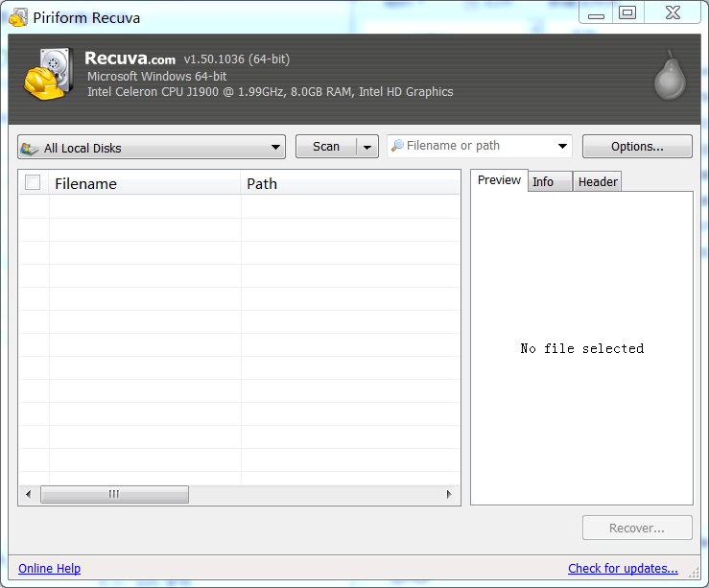Switch to the Preview tab
The image size is (709, 588).
(x=499, y=180)
